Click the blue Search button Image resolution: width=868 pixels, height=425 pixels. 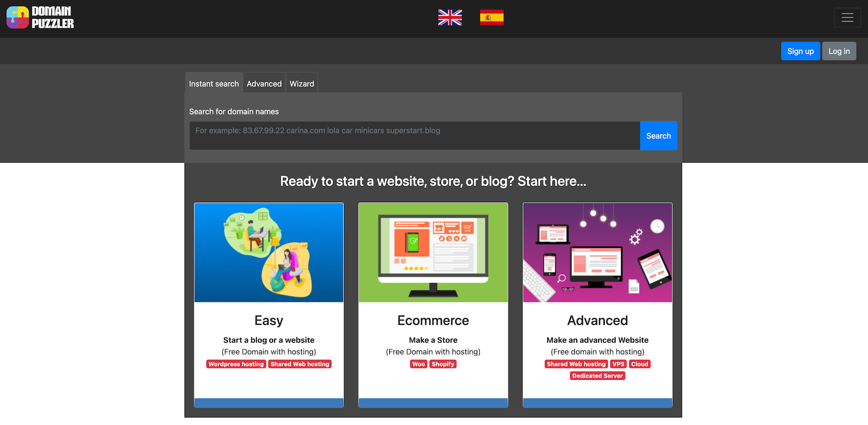tap(658, 136)
